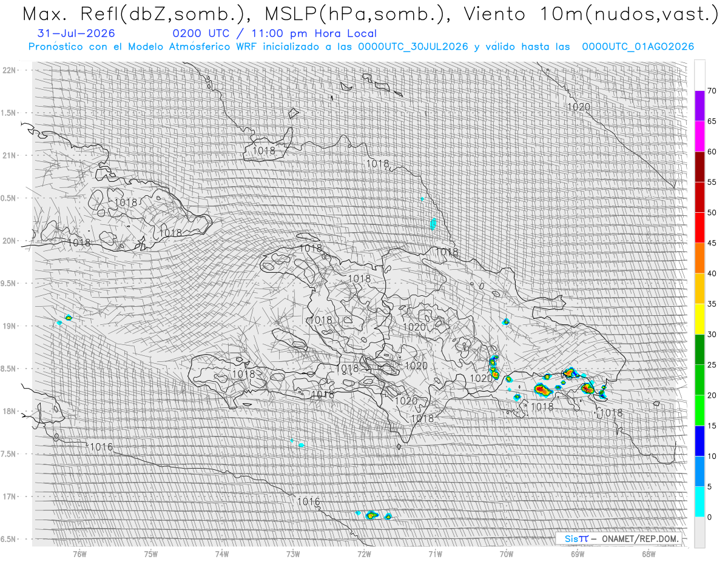Click the '18N' latitude label
The width and height of the screenshot is (728, 562).
point(10,411)
